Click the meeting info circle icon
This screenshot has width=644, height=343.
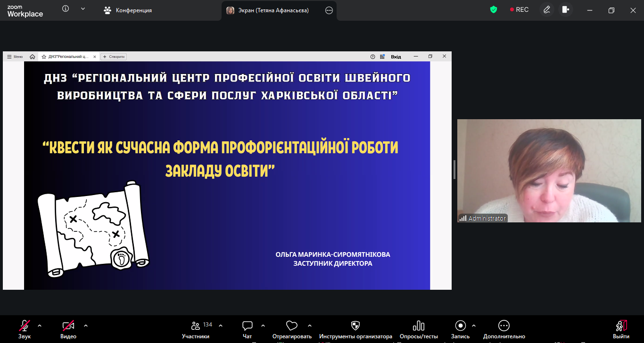pyautogui.click(x=66, y=9)
